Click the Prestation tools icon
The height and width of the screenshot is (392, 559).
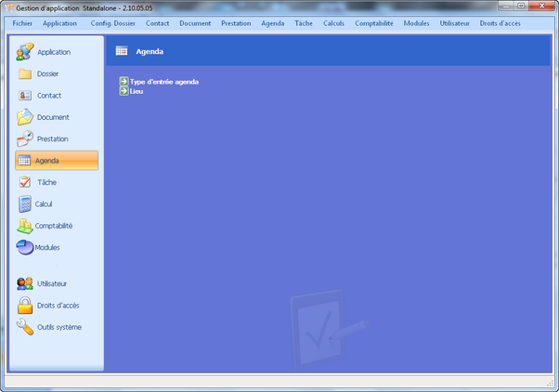[25, 138]
